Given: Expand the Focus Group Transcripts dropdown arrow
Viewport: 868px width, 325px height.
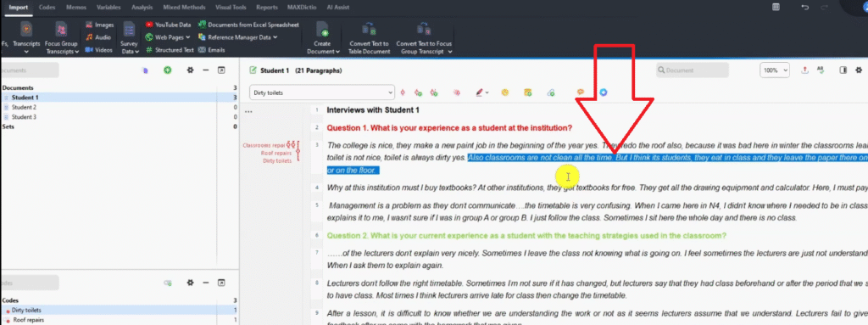Looking at the screenshot, I should pyautogui.click(x=77, y=51).
